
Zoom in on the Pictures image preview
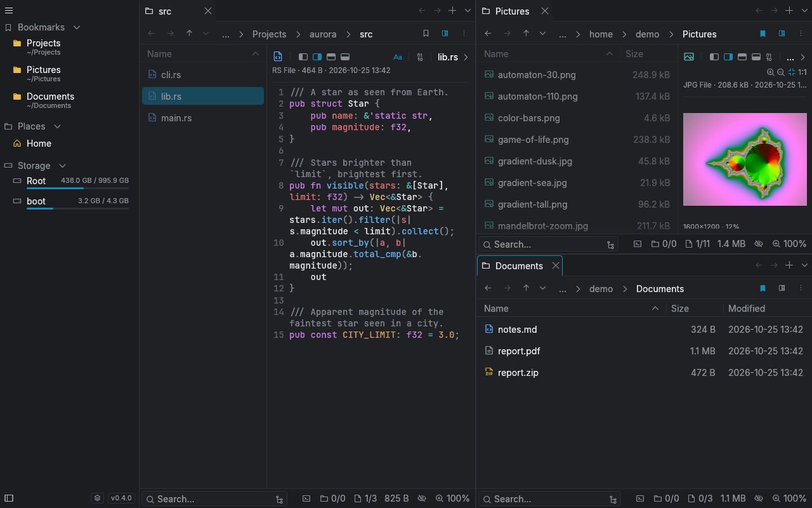click(x=770, y=72)
